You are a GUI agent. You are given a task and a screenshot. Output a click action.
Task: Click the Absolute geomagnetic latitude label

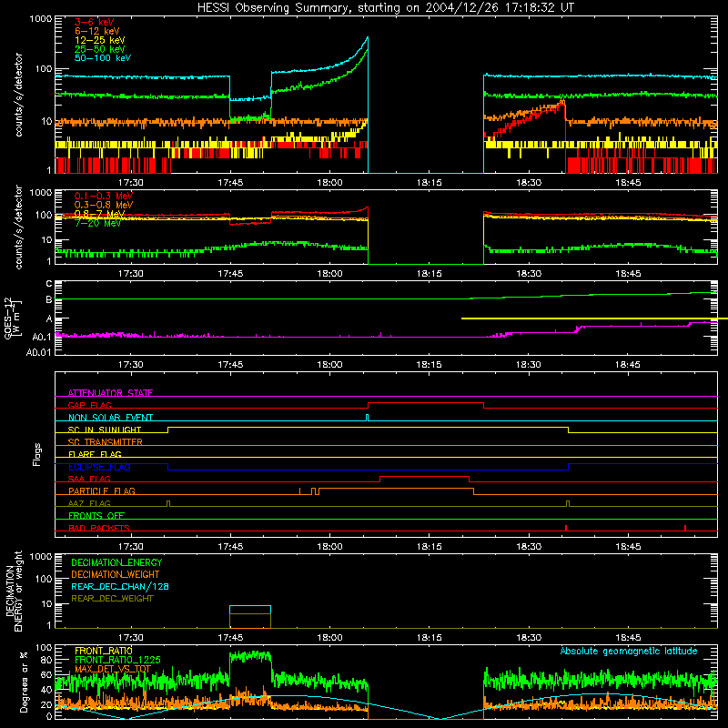[629, 652]
